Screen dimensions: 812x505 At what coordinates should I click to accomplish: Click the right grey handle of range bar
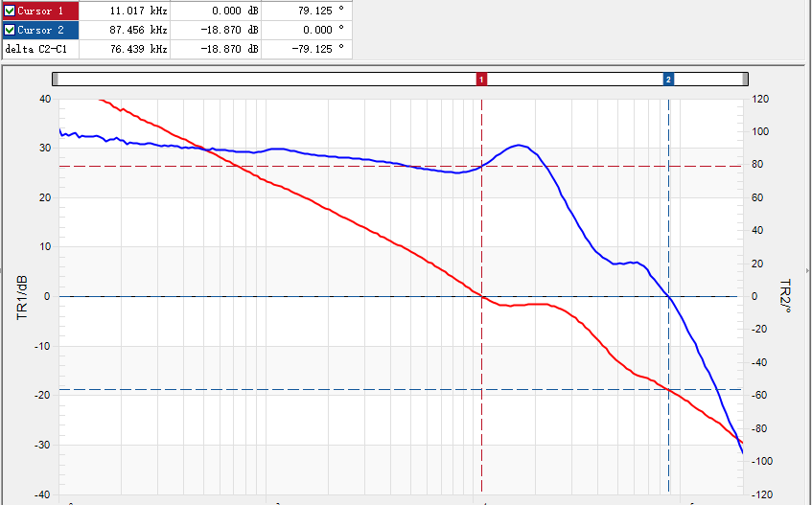click(744, 80)
